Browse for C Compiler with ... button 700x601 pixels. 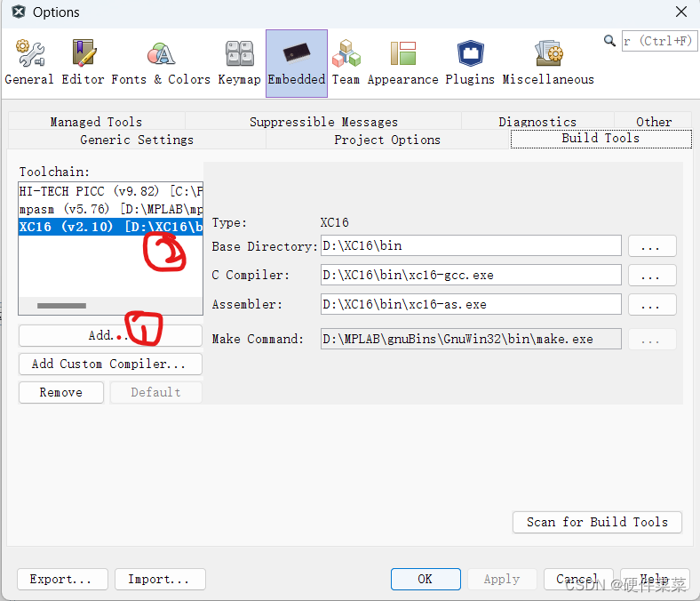click(652, 275)
